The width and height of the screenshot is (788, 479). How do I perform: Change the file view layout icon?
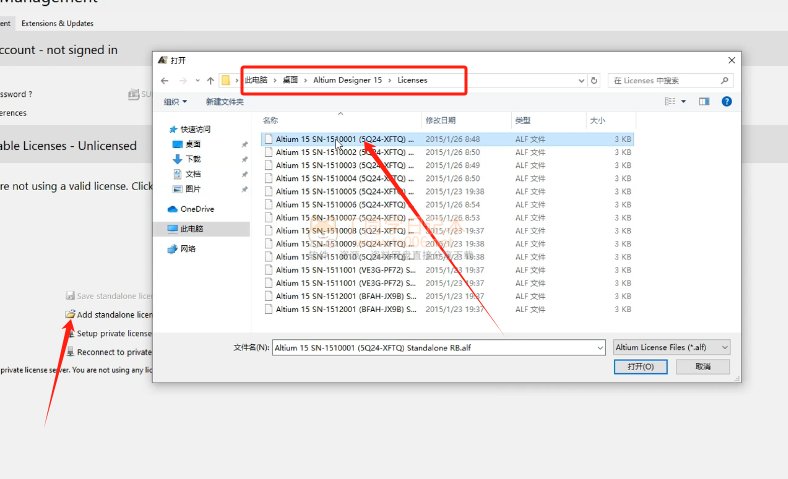point(670,102)
